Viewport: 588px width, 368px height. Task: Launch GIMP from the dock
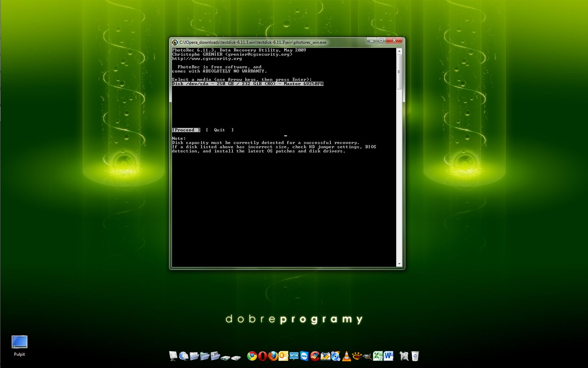coord(367,356)
